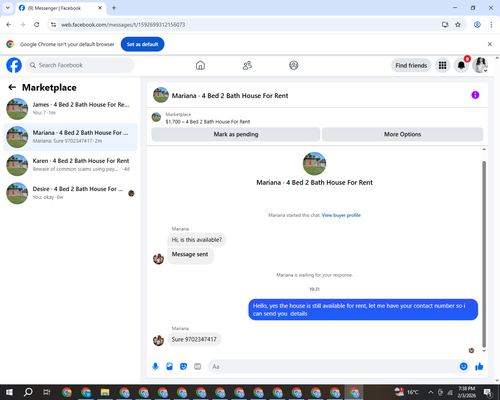500x400 pixels.
Task: Click the listing thumbnail next to $1,700 price
Action: 156,117
